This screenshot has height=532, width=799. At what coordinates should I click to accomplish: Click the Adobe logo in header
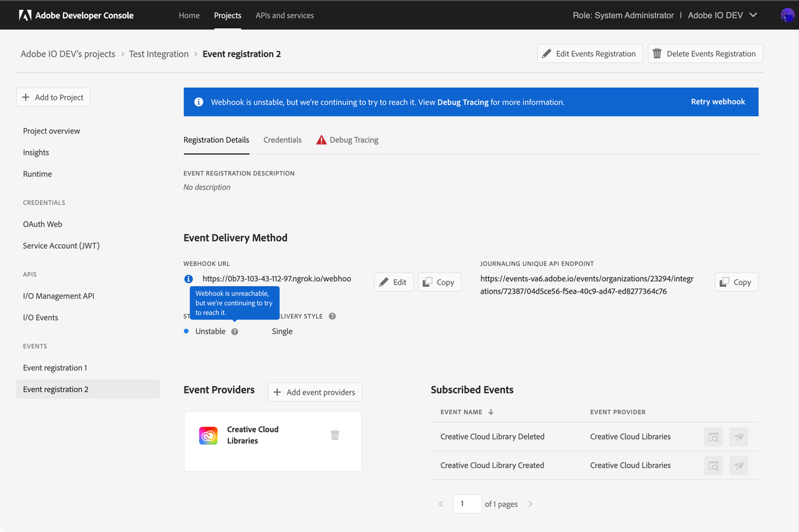click(26, 15)
